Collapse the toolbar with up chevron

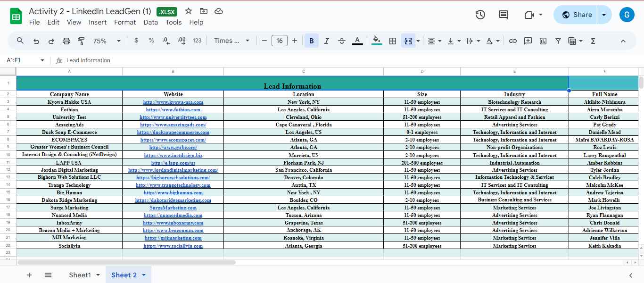pyautogui.click(x=623, y=41)
